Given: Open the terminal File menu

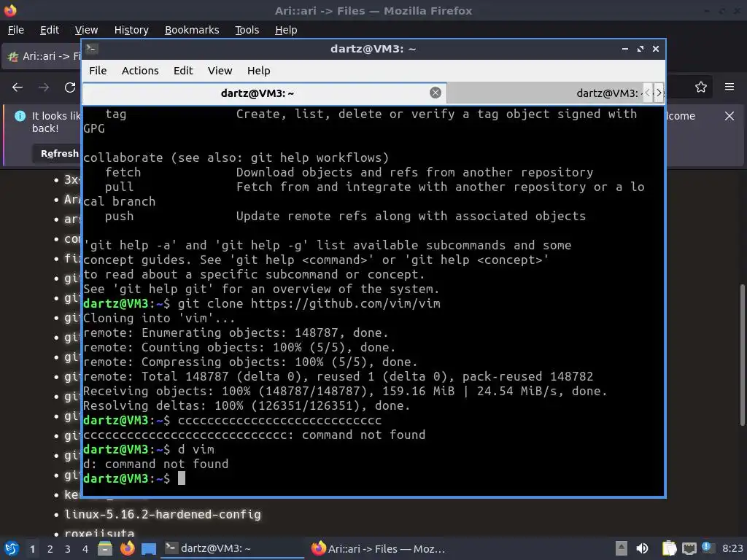Looking at the screenshot, I should point(98,71).
